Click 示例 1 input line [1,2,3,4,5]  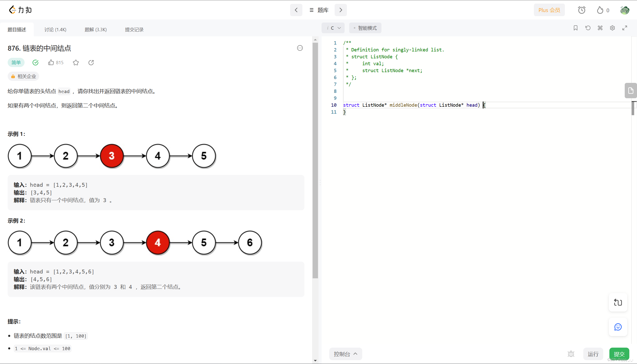(x=51, y=185)
